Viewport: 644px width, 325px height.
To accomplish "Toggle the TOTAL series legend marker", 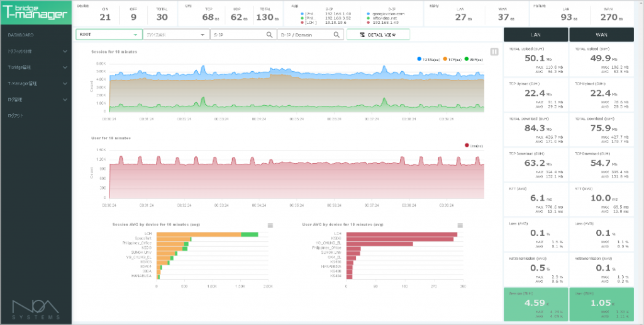I will click(x=419, y=59).
